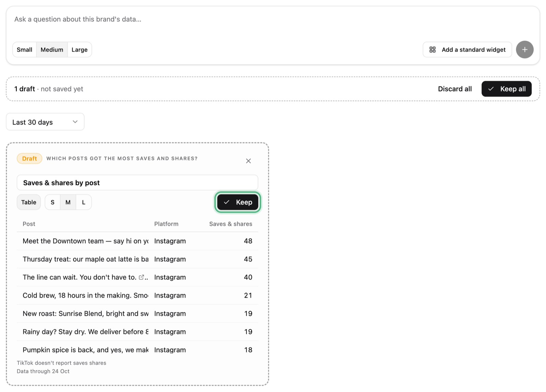
Task: Select the 'Thursday treat' maple oat latte post
Action: point(86,259)
